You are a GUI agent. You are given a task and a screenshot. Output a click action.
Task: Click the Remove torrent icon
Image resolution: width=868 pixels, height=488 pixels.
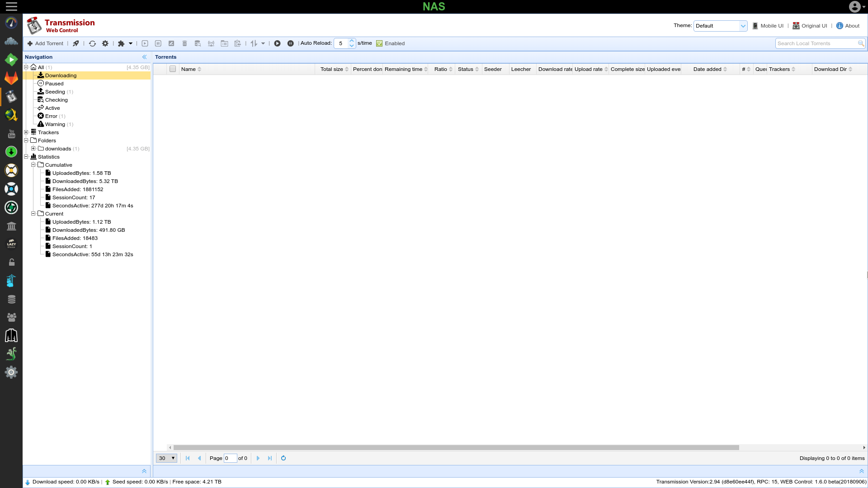click(185, 43)
